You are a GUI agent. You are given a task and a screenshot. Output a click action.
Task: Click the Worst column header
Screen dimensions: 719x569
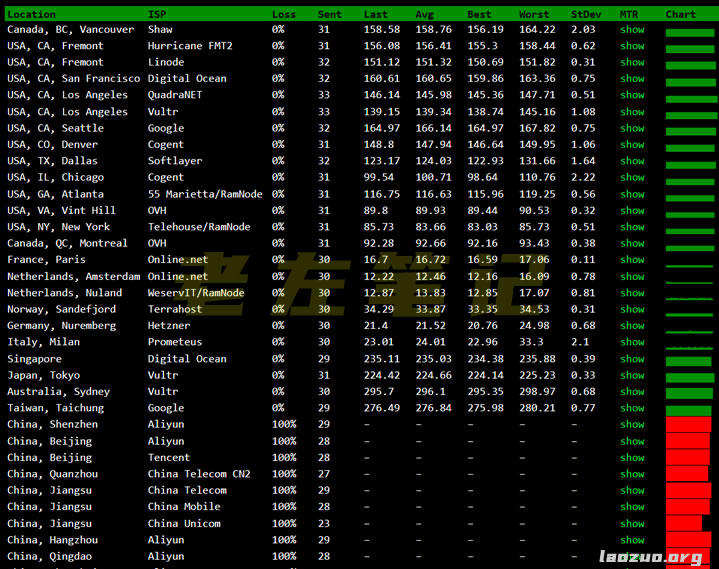pyautogui.click(x=534, y=14)
